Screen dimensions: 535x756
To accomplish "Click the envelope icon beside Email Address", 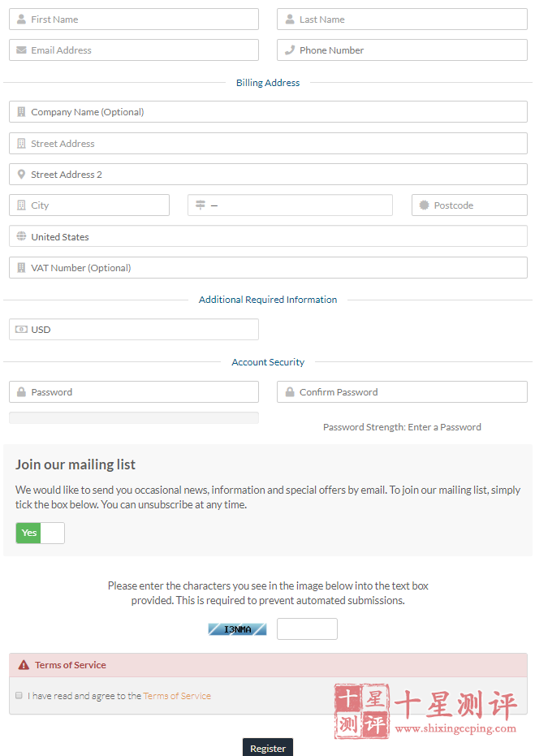I will click(21, 50).
